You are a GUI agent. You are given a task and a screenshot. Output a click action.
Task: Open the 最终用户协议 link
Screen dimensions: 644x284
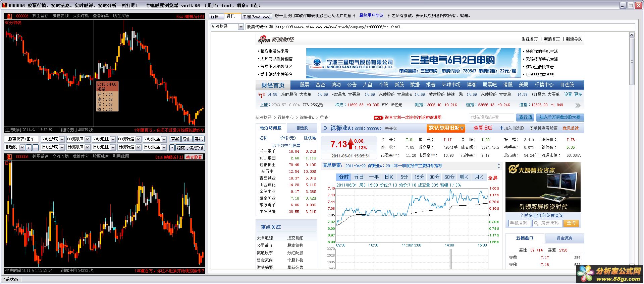(x=371, y=15)
